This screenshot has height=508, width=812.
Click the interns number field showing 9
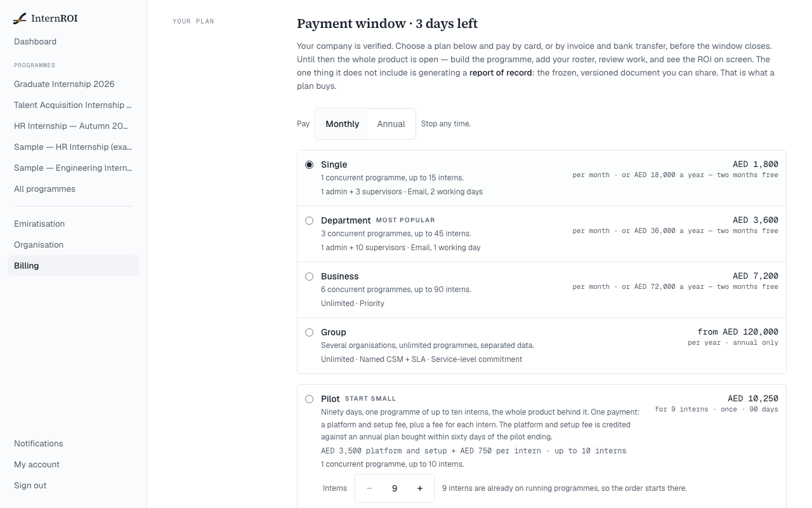[395, 488]
